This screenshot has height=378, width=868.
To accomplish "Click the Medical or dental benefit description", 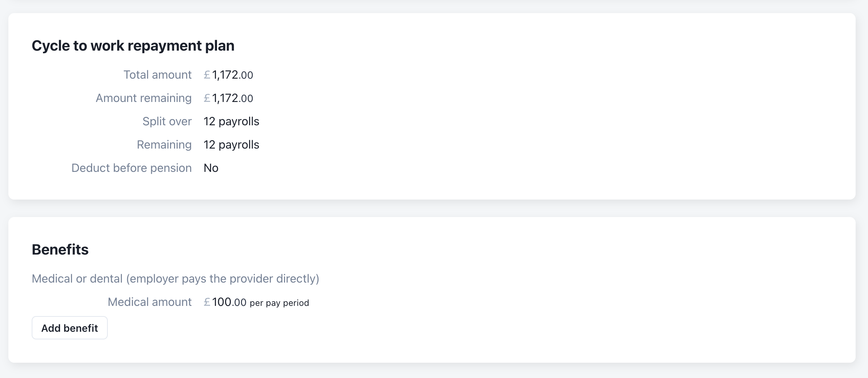I will (x=175, y=279).
